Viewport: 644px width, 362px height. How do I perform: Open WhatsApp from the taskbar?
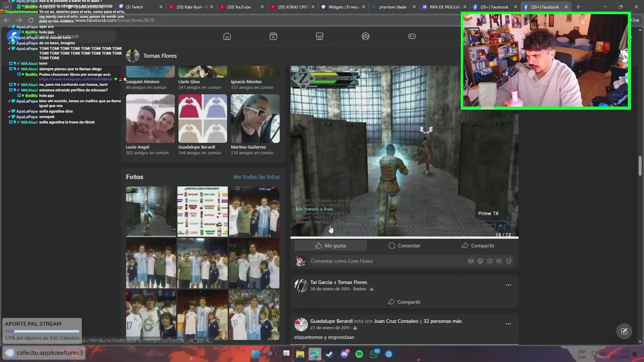coord(374,354)
